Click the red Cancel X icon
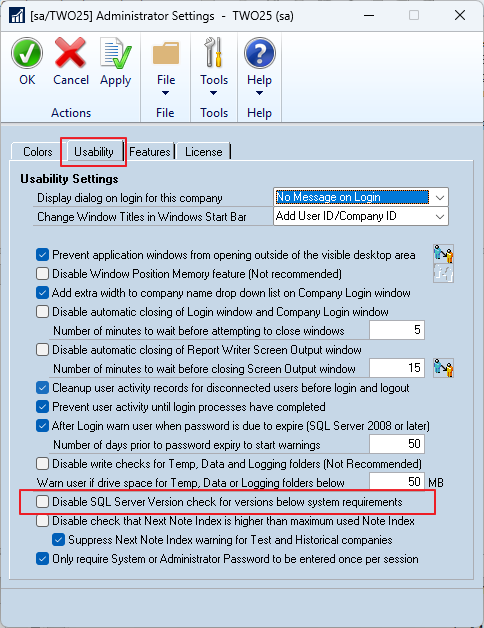 71,52
